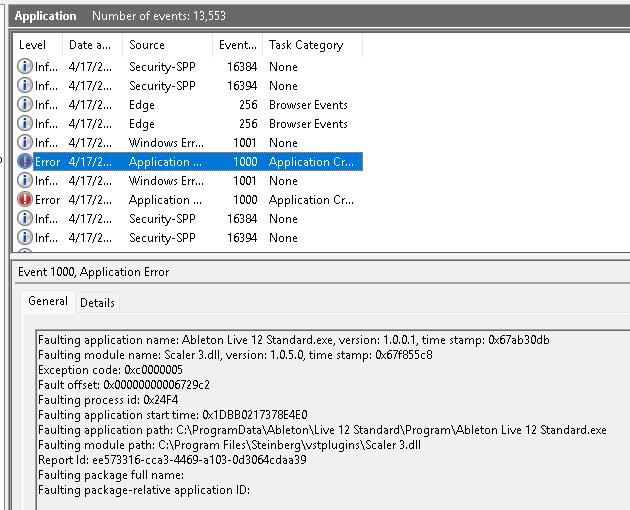Image resolution: width=630 pixels, height=510 pixels.
Task: Click info icon of Windows Err row above highlighted error
Action: pyautogui.click(x=25, y=142)
